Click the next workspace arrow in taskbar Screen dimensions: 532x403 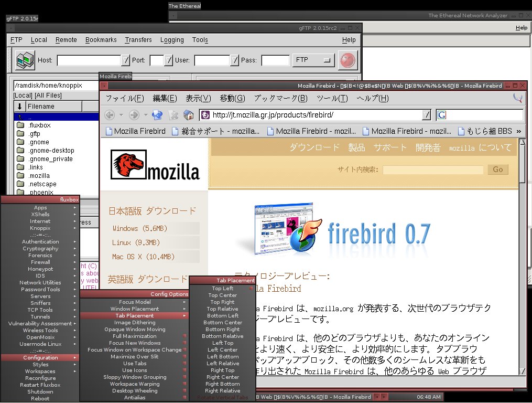point(384,397)
